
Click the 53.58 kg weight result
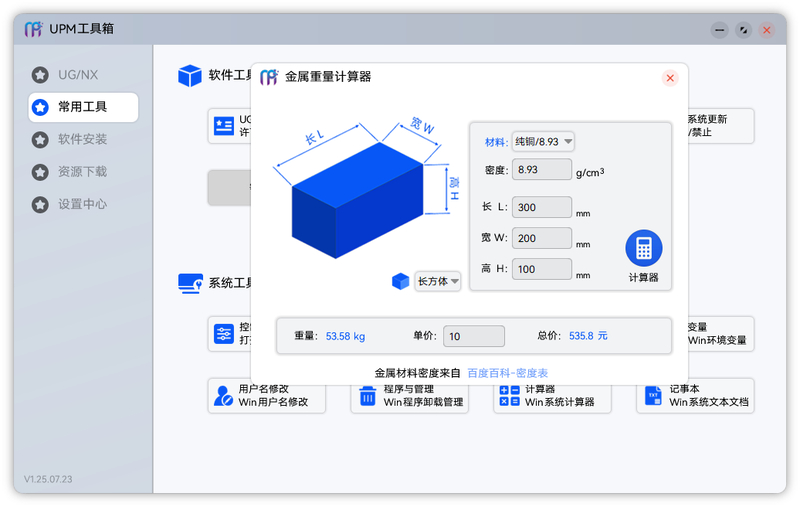point(345,336)
